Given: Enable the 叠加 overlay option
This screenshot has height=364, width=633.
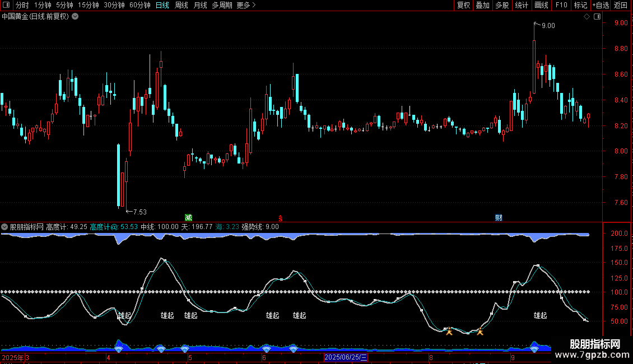Looking at the screenshot, I should click(482, 5).
